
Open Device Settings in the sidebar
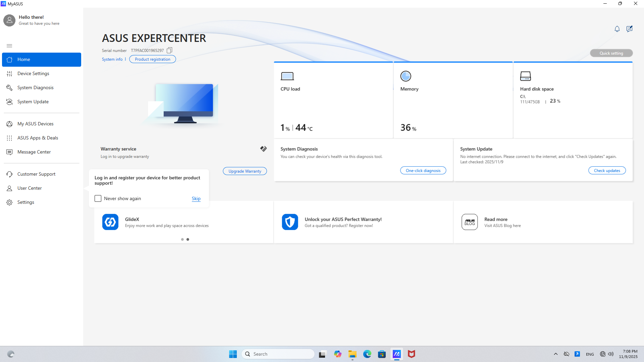[x=33, y=73]
